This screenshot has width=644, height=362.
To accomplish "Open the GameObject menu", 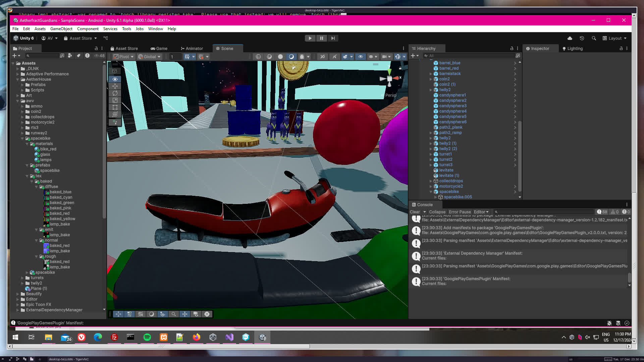I will point(61,29).
